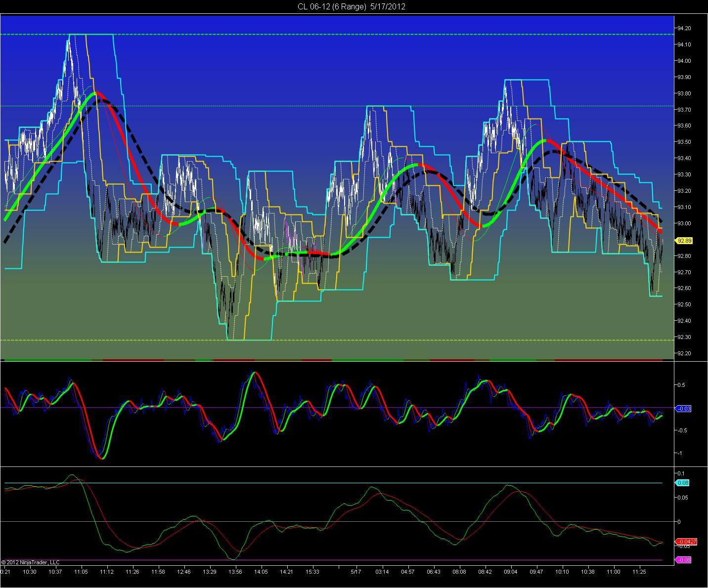Click the 92.30 price scale value
Viewport: 708px width, 588px height.
coord(684,337)
